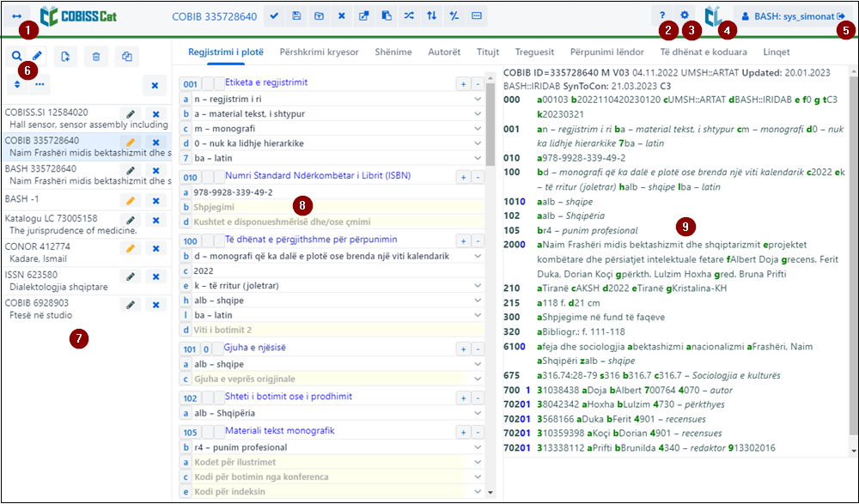Open help with the question mark icon

[x=662, y=16]
